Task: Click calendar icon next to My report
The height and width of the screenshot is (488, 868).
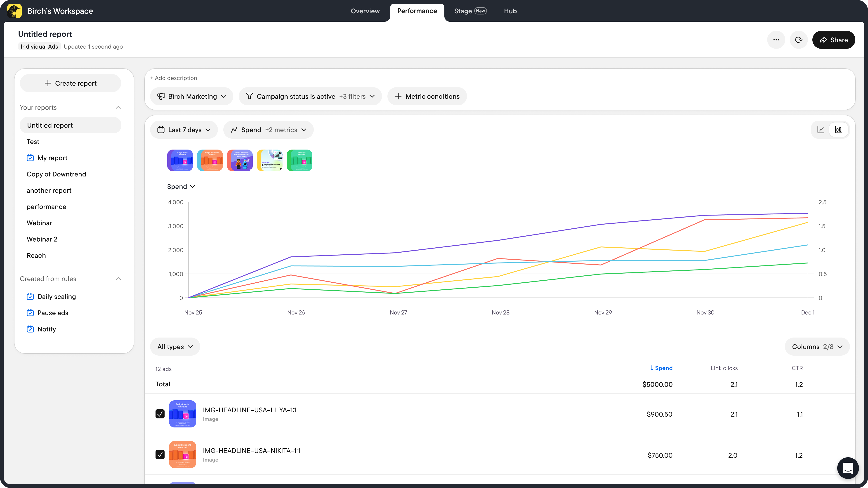Action: [x=30, y=158]
